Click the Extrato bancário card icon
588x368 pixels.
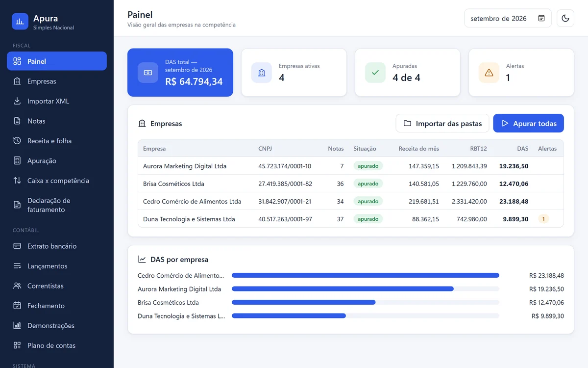(x=17, y=246)
